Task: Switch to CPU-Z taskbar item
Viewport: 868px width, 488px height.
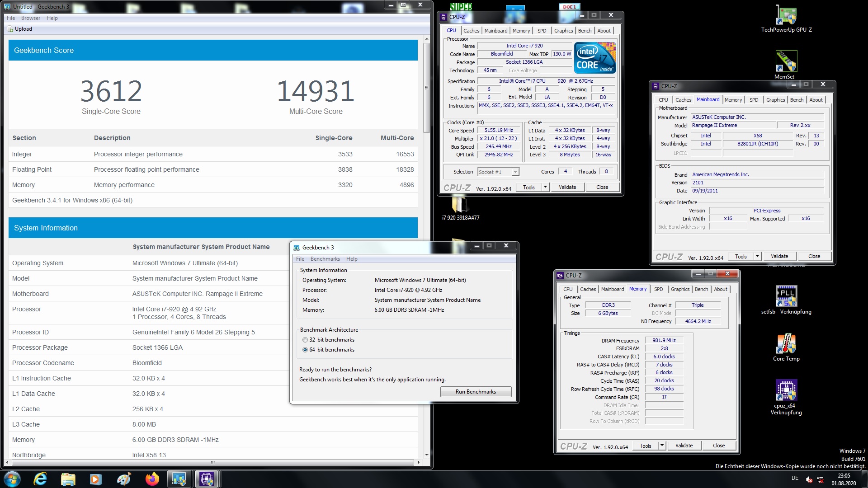Action: point(207,479)
